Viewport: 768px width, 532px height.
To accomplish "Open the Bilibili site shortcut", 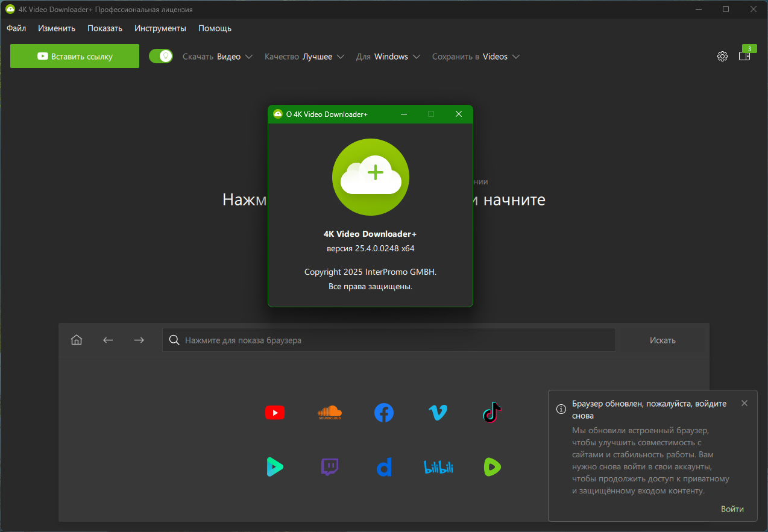I will tap(438, 467).
